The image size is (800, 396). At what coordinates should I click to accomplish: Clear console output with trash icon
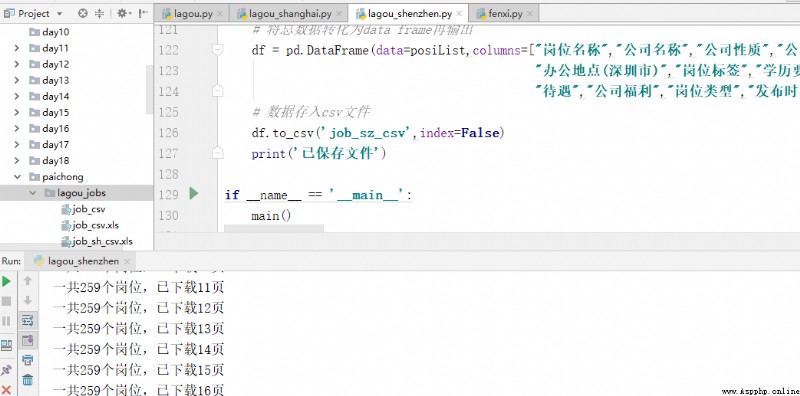(28, 380)
